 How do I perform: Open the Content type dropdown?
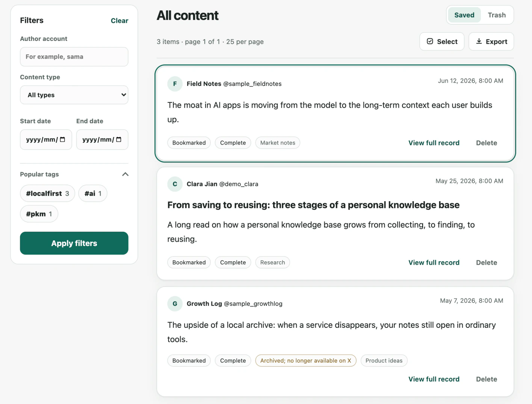(x=74, y=95)
